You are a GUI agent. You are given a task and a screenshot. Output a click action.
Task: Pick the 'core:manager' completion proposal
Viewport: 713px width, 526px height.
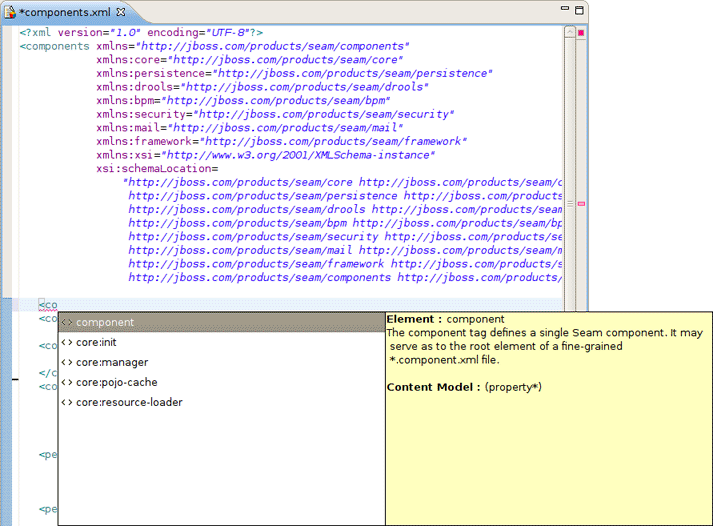coord(111,363)
